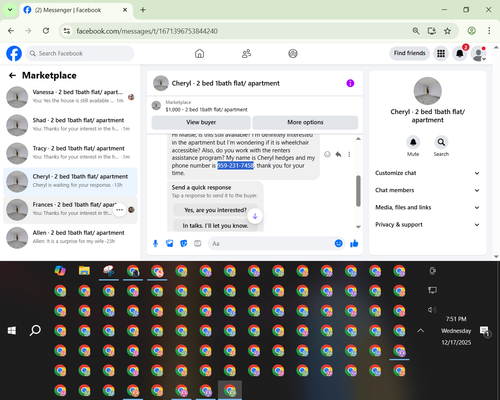The height and width of the screenshot is (400, 500).
Task: Focus the Search Facebook field
Action: click(80, 53)
